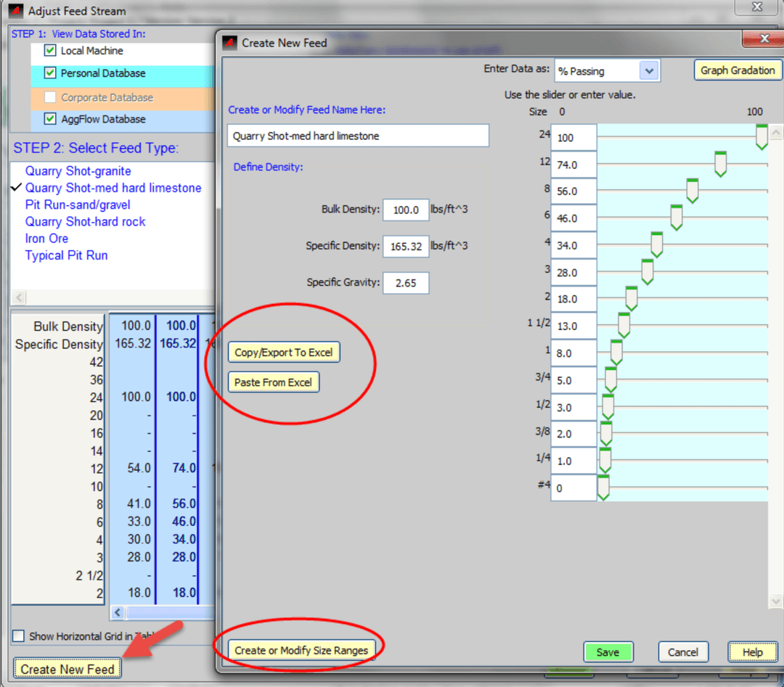784x687 pixels.
Task: Click the Graph Gradation button
Action: [738, 70]
